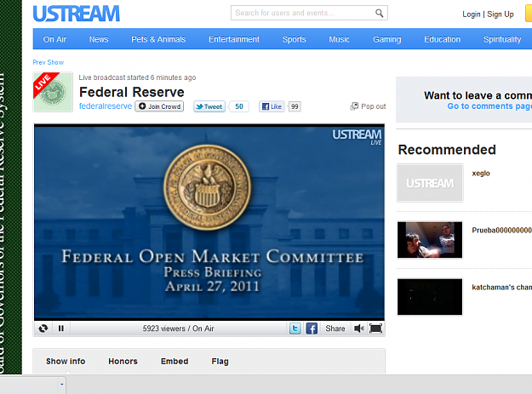
Task: Open the xeglo channel link
Action: [481, 174]
